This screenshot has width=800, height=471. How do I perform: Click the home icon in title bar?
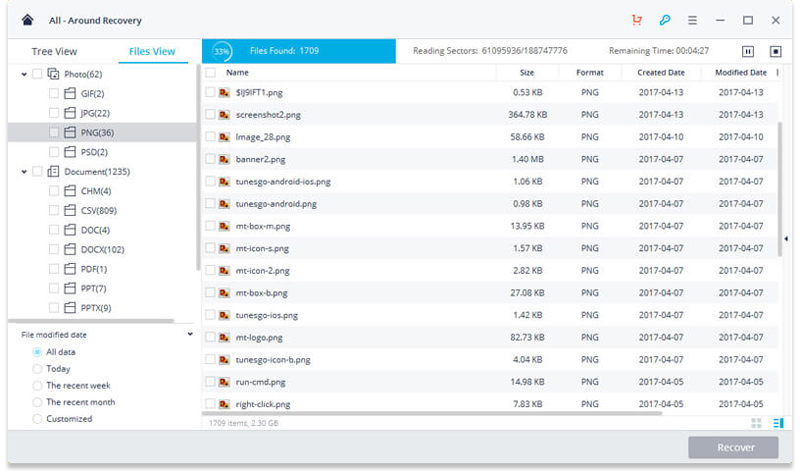click(27, 20)
